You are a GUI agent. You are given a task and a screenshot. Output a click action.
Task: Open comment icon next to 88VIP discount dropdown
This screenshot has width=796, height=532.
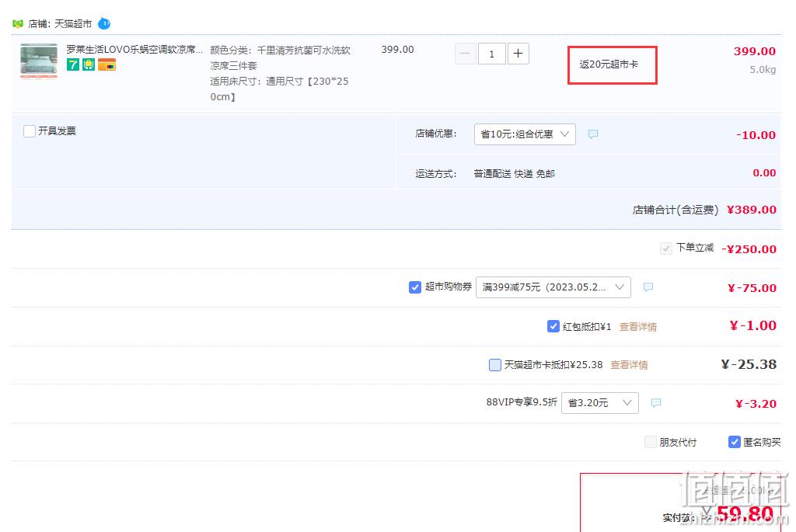656,402
